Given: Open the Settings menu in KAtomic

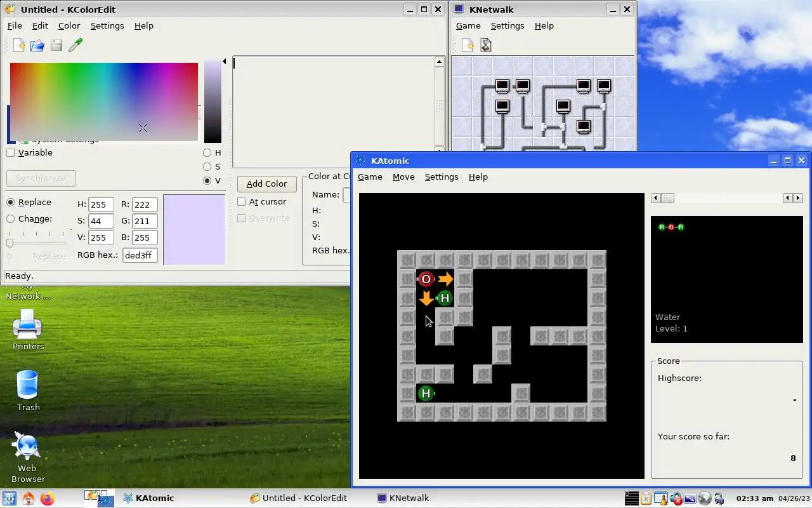Looking at the screenshot, I should pyautogui.click(x=442, y=177).
